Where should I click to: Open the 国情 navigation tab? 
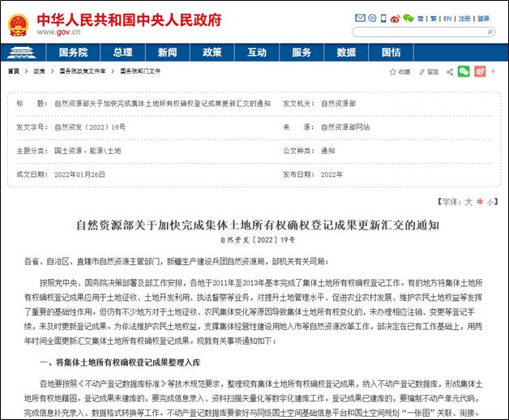click(x=391, y=52)
